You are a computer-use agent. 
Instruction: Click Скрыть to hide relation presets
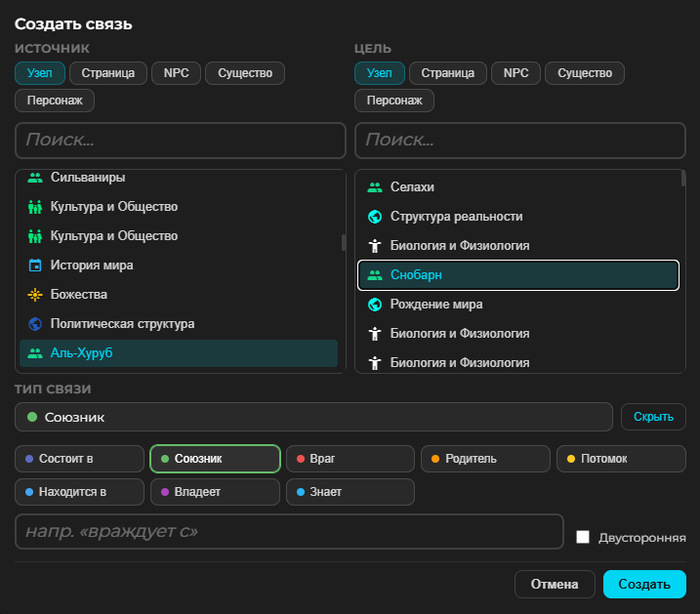coord(654,417)
